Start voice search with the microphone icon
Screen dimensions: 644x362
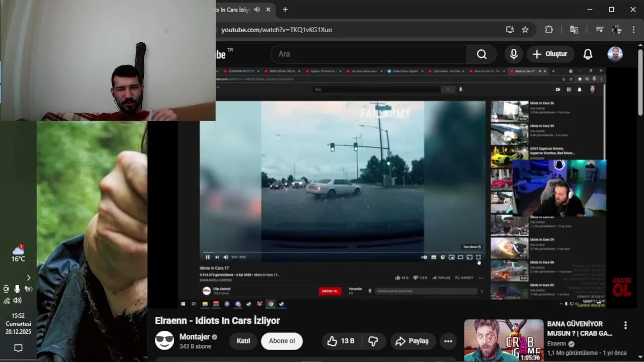(514, 54)
